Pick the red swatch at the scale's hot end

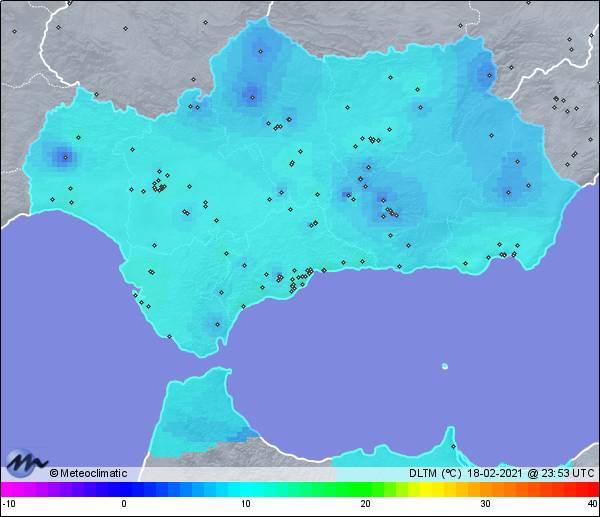pyautogui.click(x=592, y=489)
